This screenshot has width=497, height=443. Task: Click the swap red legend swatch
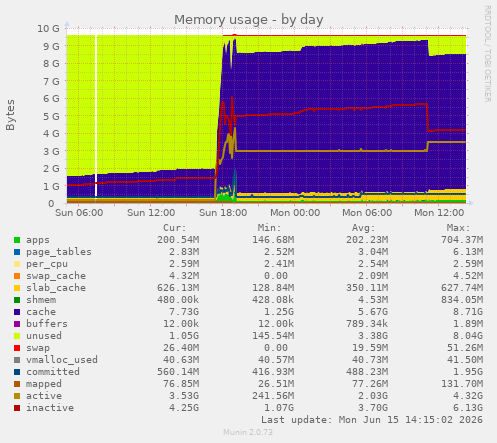coord(17,348)
